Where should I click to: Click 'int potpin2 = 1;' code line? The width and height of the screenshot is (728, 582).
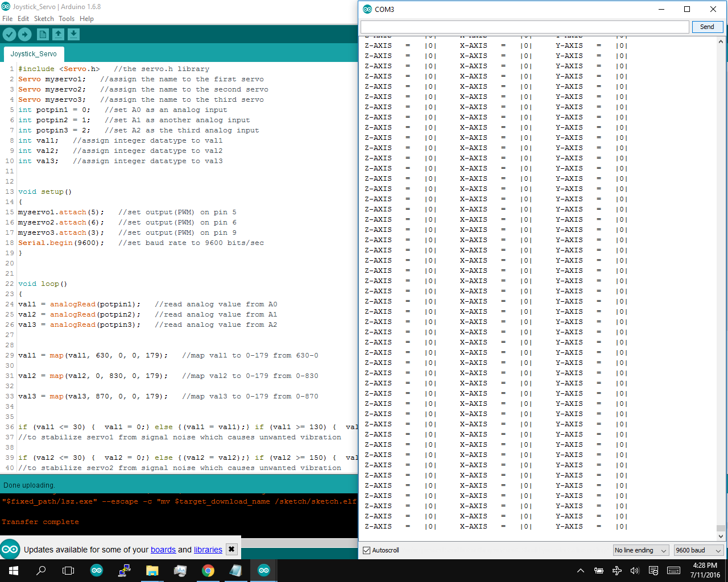[x=55, y=120]
